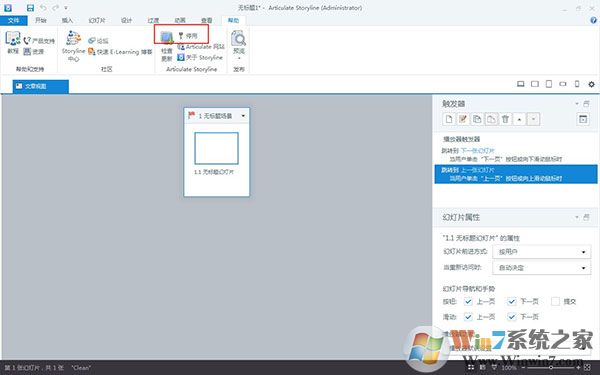Switch to the 动画 (Animations) ribbon tab
Viewport: 600px width, 375px height.
pyautogui.click(x=180, y=20)
